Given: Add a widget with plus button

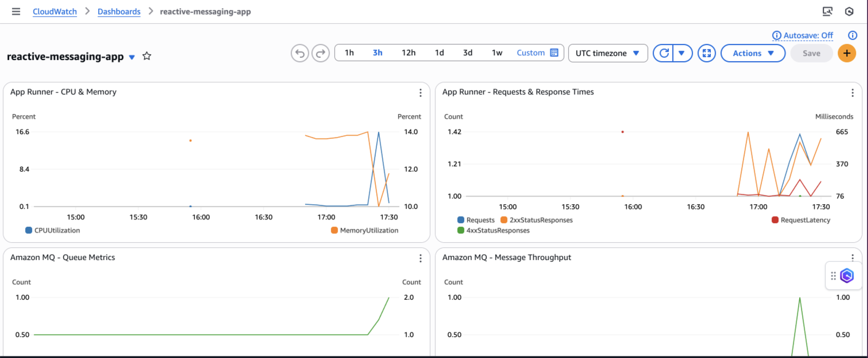Looking at the screenshot, I should (x=846, y=53).
